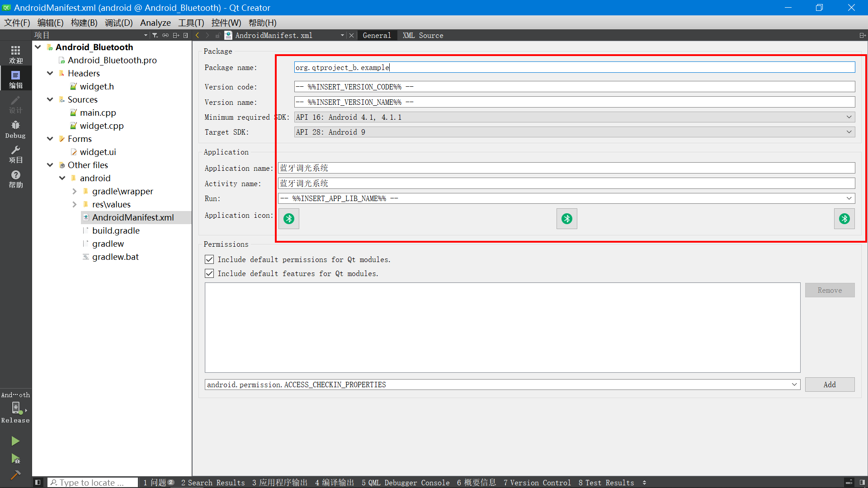
Task: Toggle Include default permissions for Qt modules
Action: [209, 259]
